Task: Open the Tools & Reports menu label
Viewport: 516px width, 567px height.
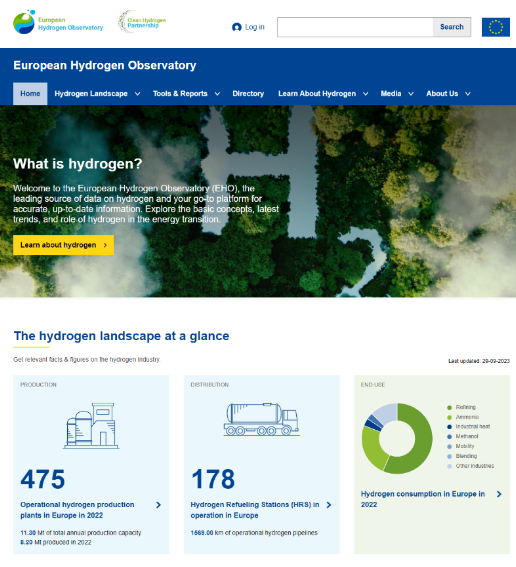Action: (x=180, y=94)
